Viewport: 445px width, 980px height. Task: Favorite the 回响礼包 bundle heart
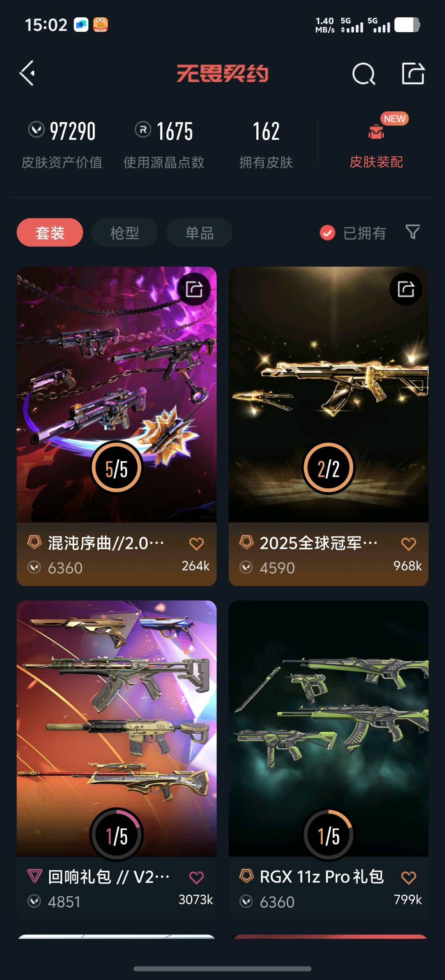tap(196, 878)
